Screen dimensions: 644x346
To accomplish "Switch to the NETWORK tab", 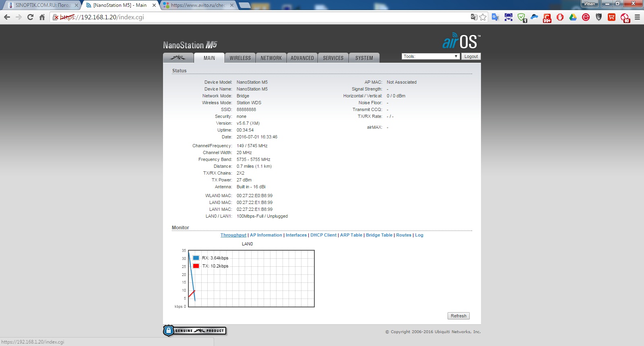I will (271, 58).
